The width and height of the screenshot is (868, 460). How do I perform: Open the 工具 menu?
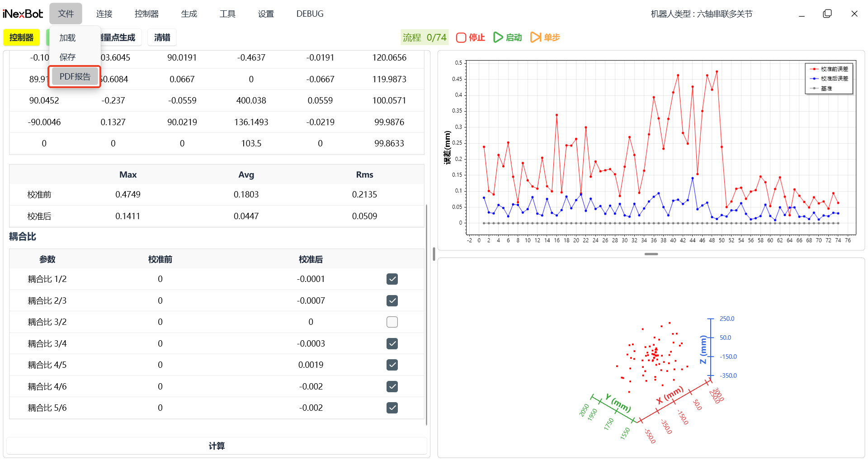[x=227, y=14]
